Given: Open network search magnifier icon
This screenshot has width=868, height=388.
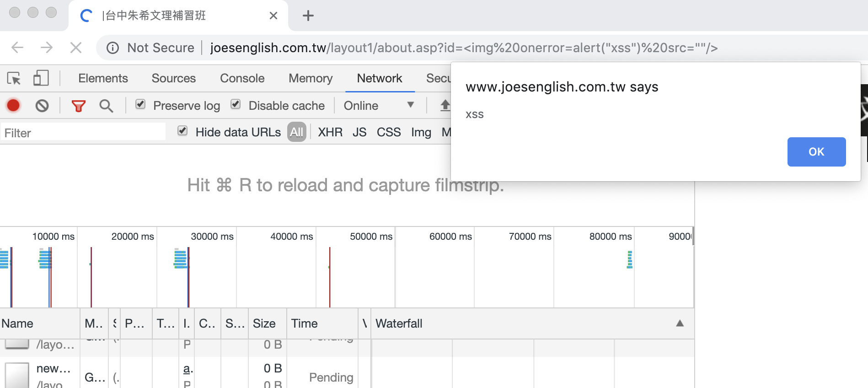Looking at the screenshot, I should (x=106, y=106).
